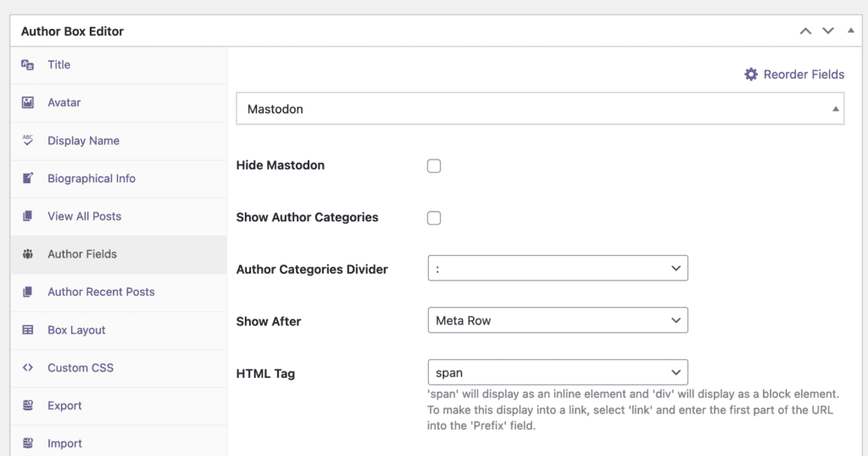Click the Import database icon
This screenshot has height=456, width=868.
click(x=28, y=443)
